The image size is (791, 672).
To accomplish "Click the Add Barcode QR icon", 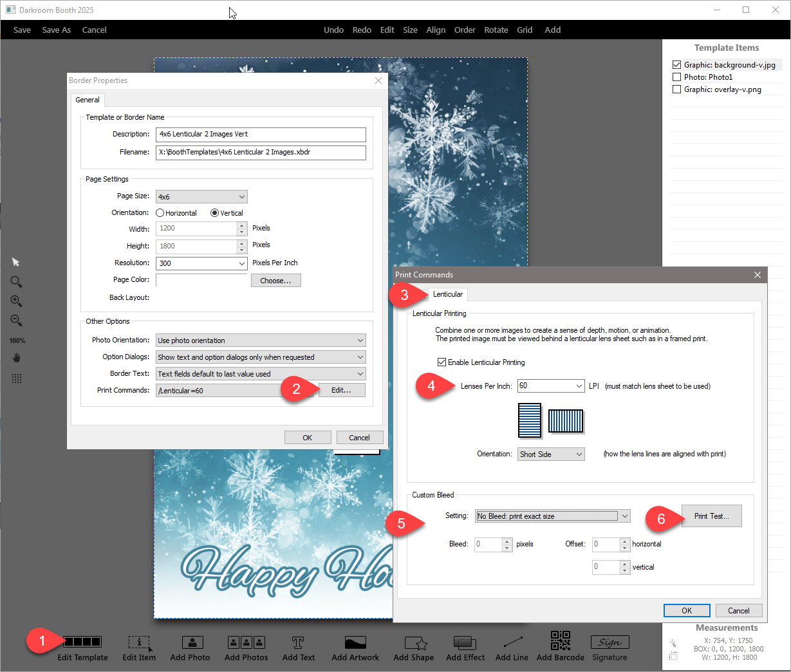I will click(x=560, y=641).
